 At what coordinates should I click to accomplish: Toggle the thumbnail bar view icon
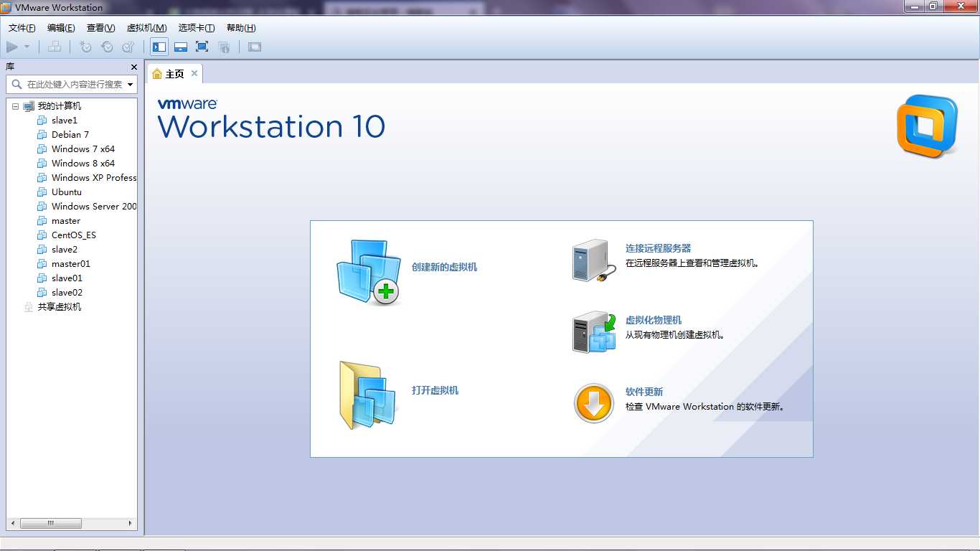(x=181, y=47)
